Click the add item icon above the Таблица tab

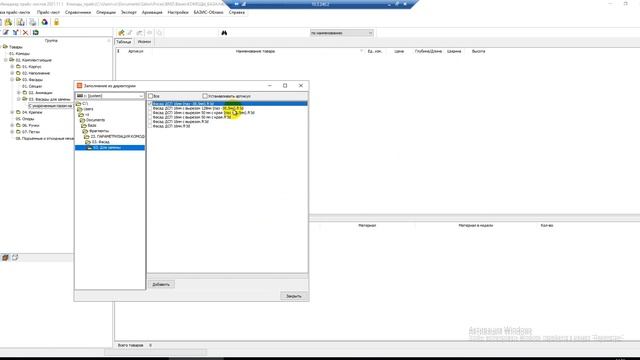tap(121, 33)
